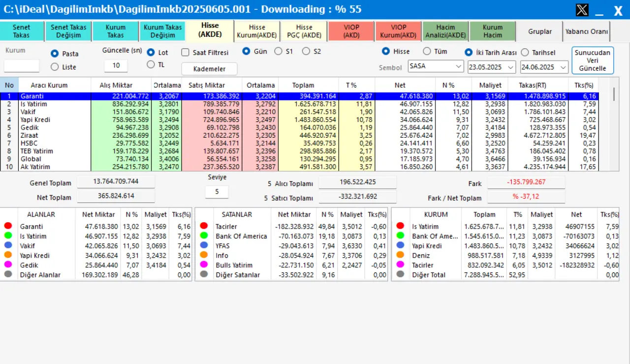Select the Tarihsel radio button

[x=525, y=53]
